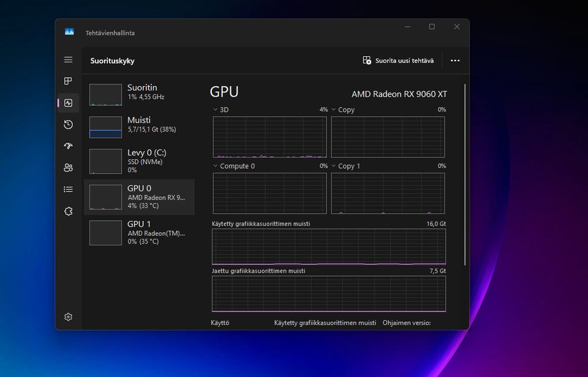
Task: Select Suoritin in the performance list
Action: pos(140,95)
